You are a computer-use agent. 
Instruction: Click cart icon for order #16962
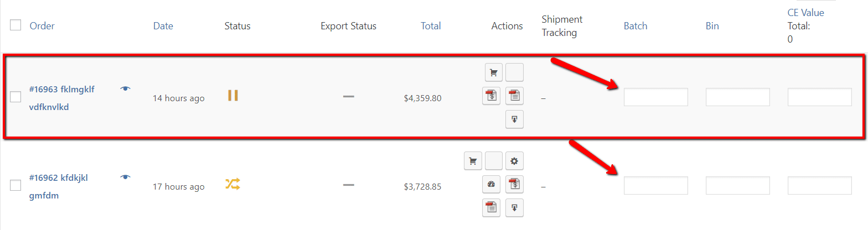pos(472,161)
